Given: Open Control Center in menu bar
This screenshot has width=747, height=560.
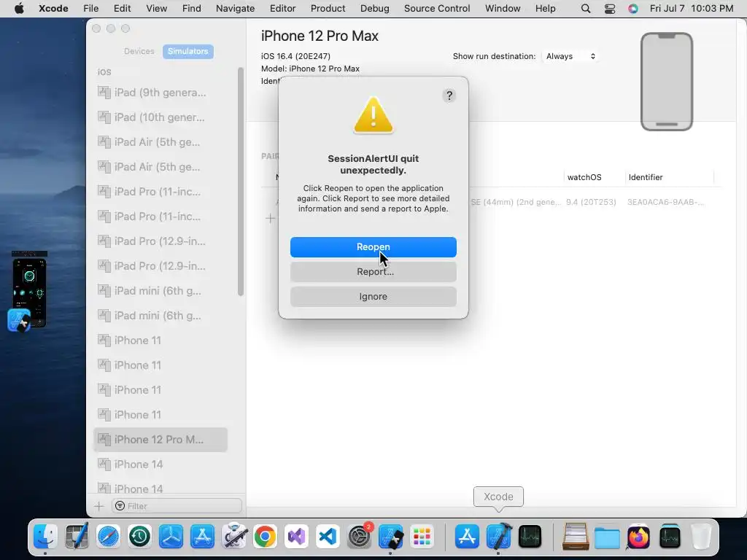Looking at the screenshot, I should coord(610,9).
